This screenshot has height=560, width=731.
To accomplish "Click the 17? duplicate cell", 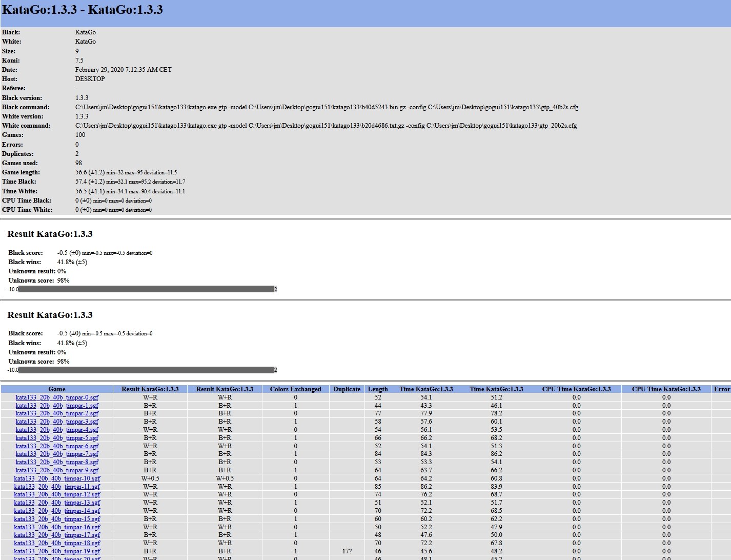I will (347, 551).
